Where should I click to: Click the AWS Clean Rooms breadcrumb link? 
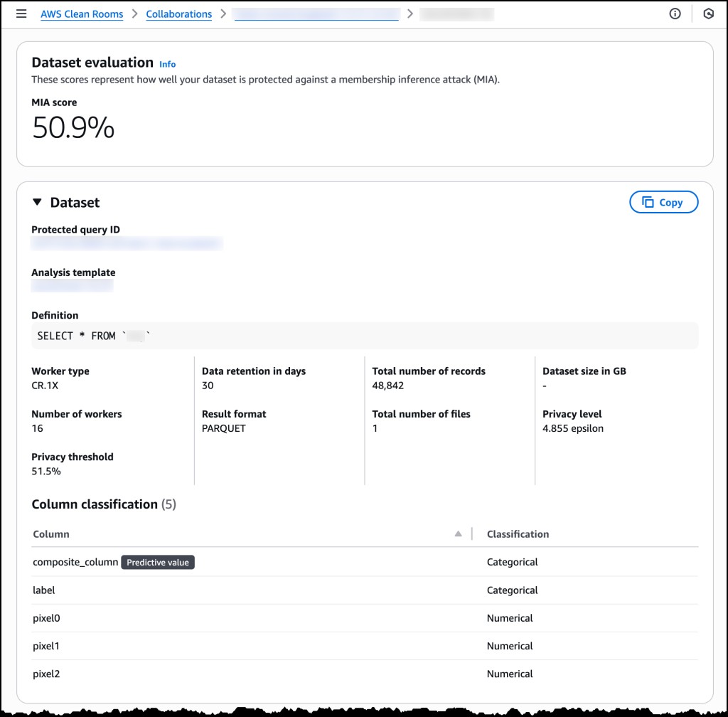pos(82,14)
